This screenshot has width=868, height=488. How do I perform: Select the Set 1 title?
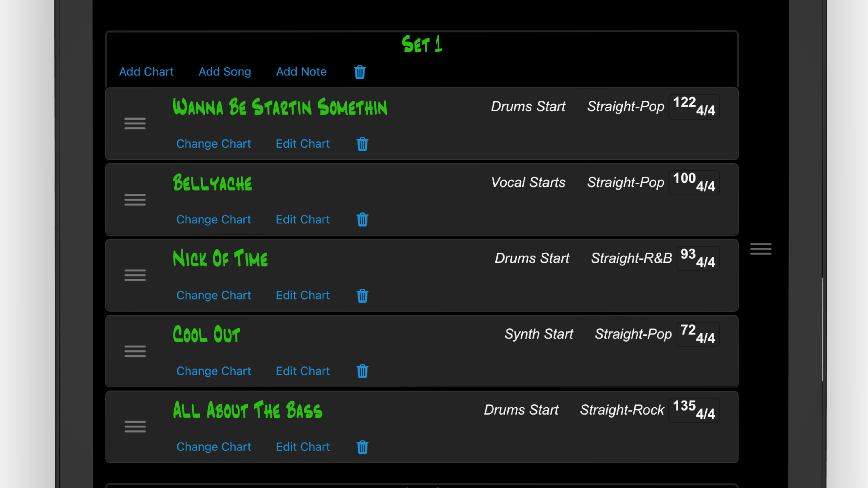coord(422,44)
